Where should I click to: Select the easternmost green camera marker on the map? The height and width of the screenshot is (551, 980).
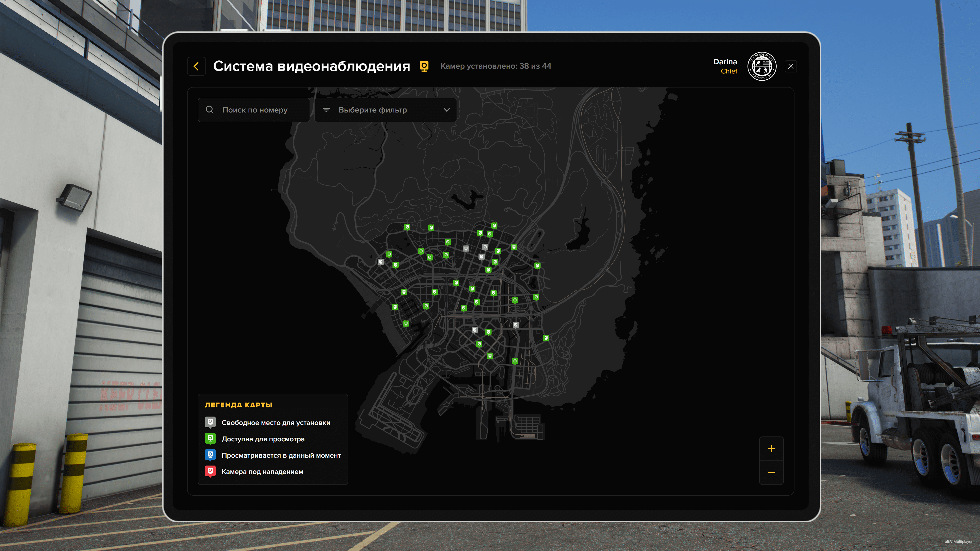point(546,338)
